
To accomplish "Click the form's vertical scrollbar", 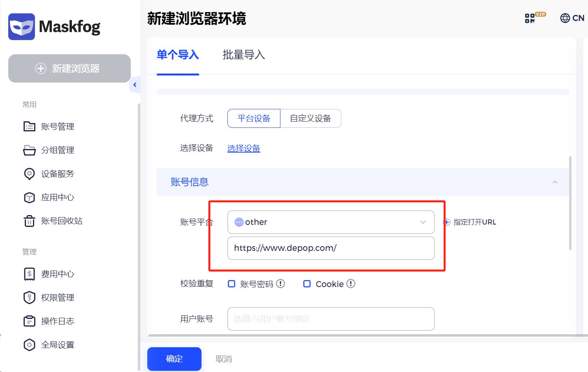I will click(570, 203).
